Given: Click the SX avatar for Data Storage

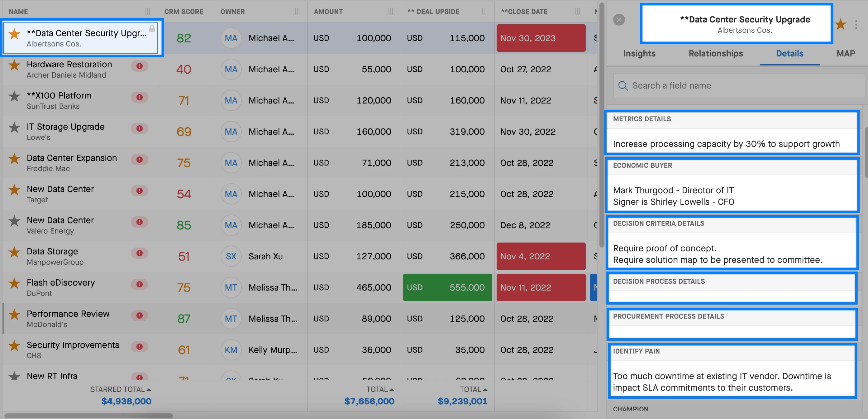Looking at the screenshot, I should (x=231, y=256).
